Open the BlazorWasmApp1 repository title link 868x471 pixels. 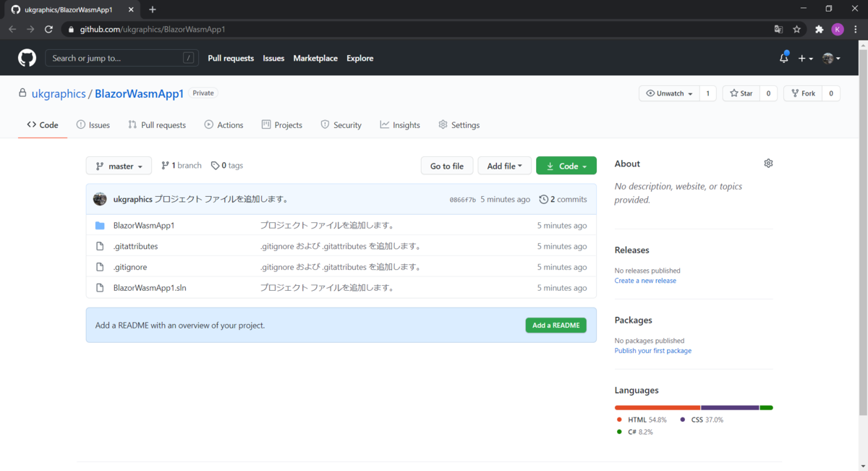click(x=139, y=94)
